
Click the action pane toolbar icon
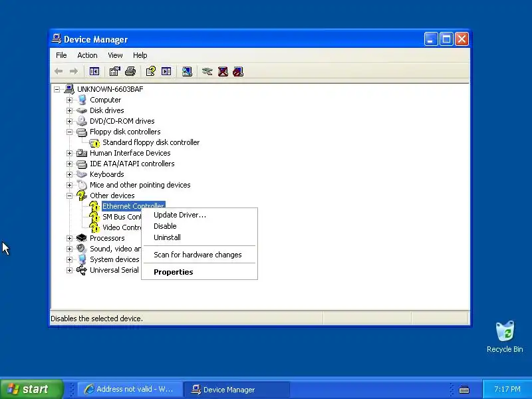[x=166, y=71]
